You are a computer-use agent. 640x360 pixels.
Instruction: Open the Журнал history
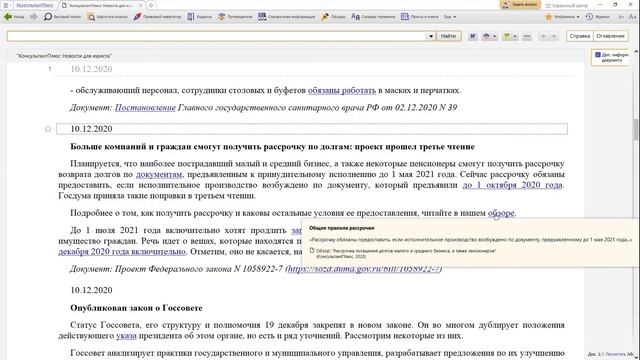pyautogui.click(x=598, y=17)
